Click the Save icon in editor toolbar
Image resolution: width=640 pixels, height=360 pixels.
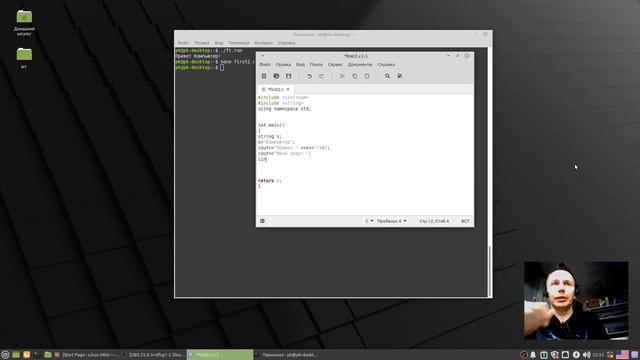pos(289,76)
